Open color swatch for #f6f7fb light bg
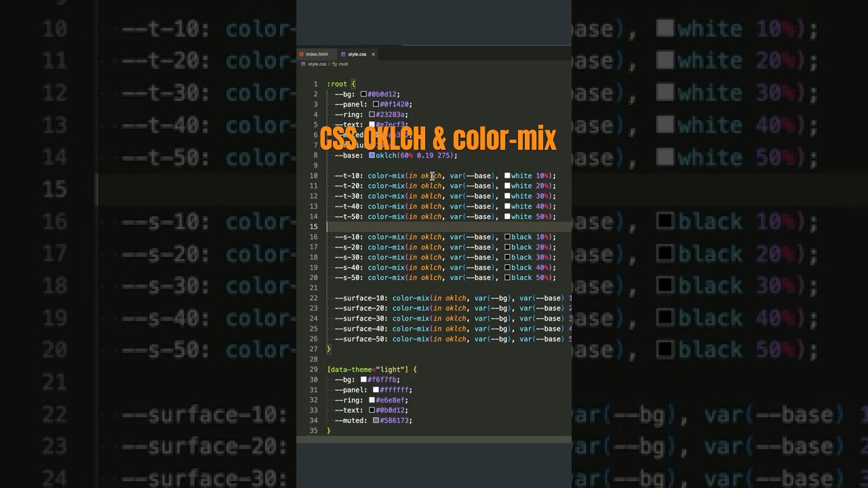Image resolution: width=868 pixels, height=488 pixels. click(363, 380)
